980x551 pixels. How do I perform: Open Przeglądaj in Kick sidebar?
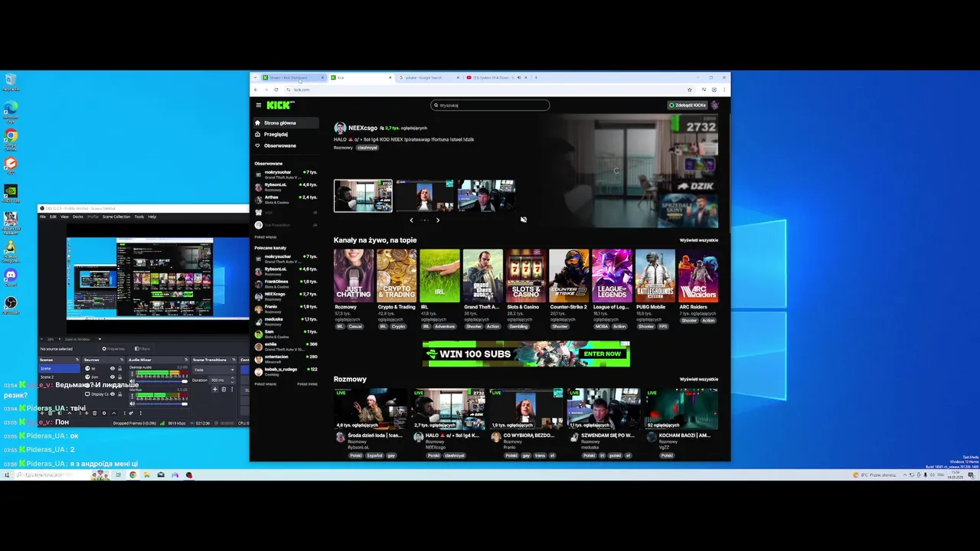(x=286, y=134)
